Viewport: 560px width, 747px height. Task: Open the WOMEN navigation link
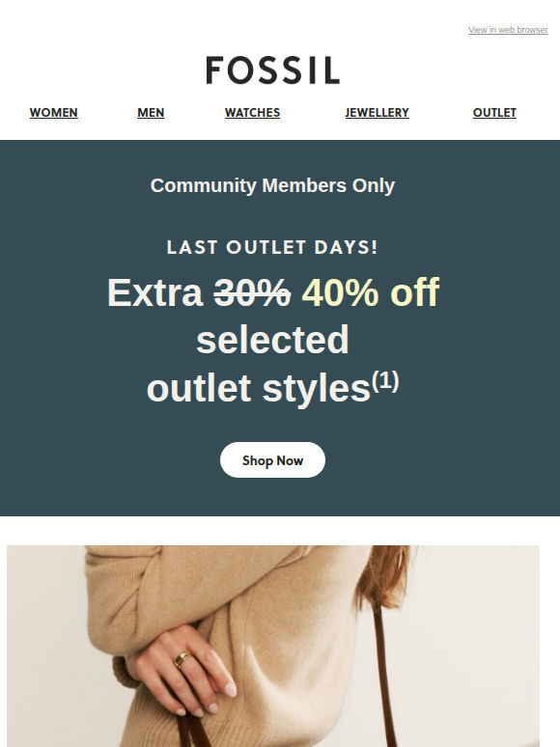tap(53, 113)
